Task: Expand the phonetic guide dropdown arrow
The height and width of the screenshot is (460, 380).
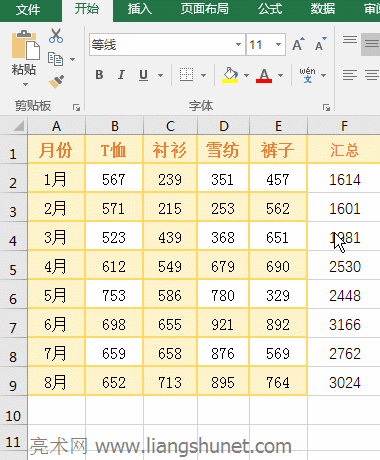Action: (x=323, y=75)
